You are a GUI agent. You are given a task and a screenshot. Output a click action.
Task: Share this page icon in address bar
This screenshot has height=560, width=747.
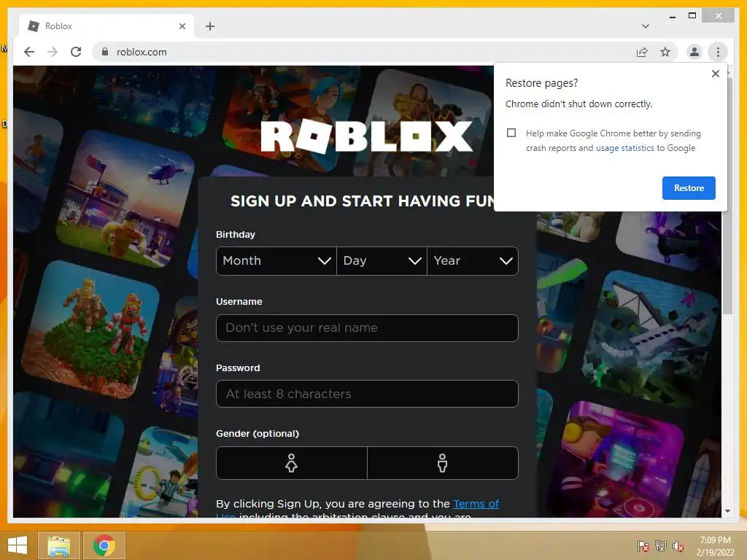642,52
